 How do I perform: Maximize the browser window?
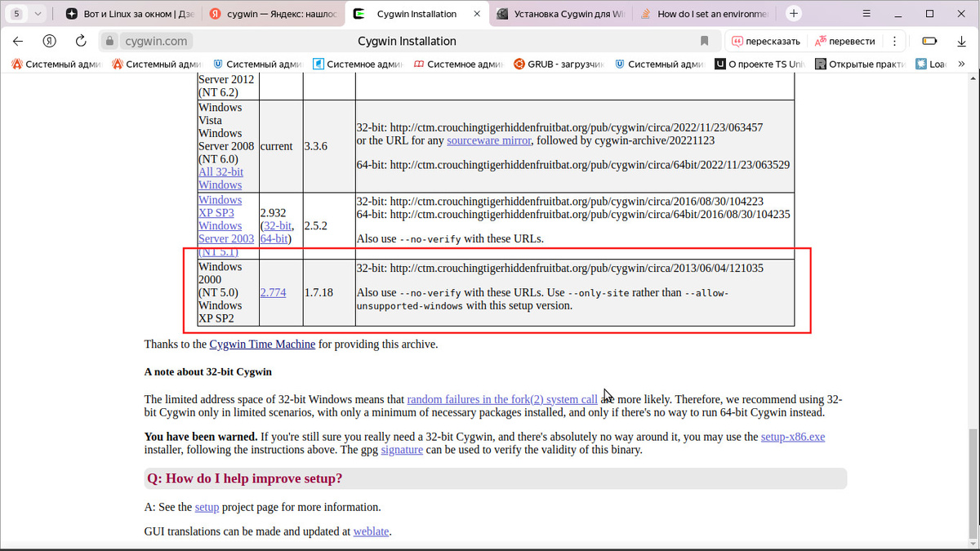click(x=929, y=14)
